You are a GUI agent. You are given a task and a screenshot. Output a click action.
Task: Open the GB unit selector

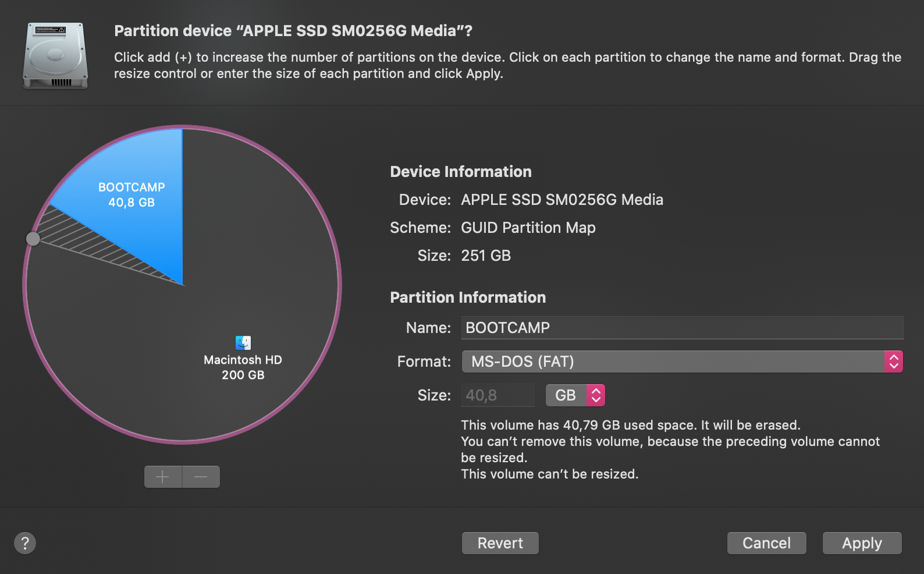(575, 395)
